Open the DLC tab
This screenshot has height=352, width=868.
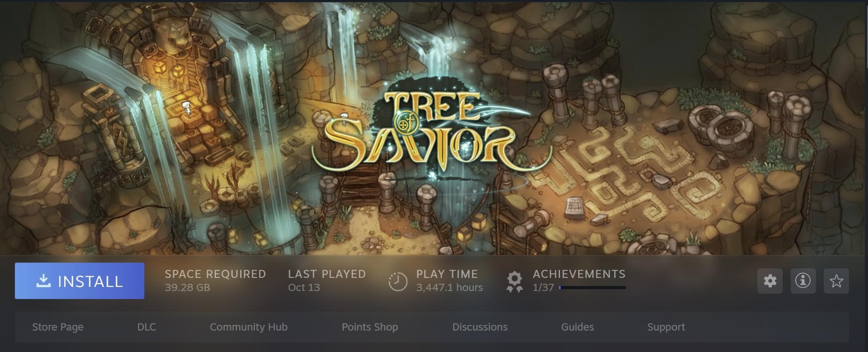146,327
